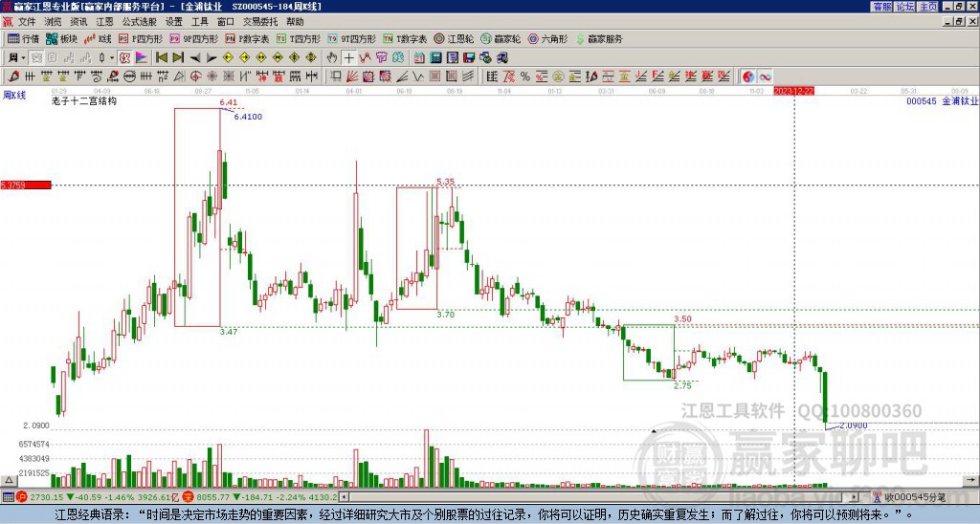Viewport: 980px width, 524px height.
Task: Click the 2.0900 low price label on chart
Action: tap(853, 426)
